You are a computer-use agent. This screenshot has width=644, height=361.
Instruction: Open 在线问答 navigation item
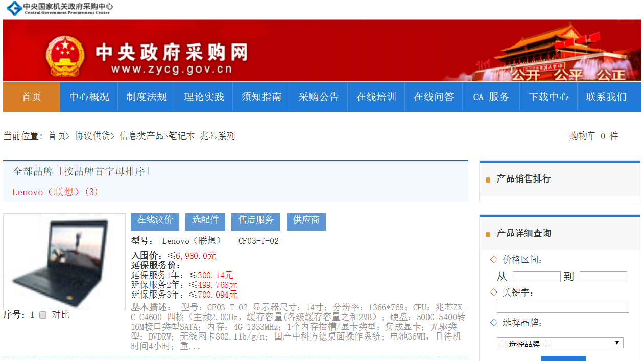(x=434, y=97)
